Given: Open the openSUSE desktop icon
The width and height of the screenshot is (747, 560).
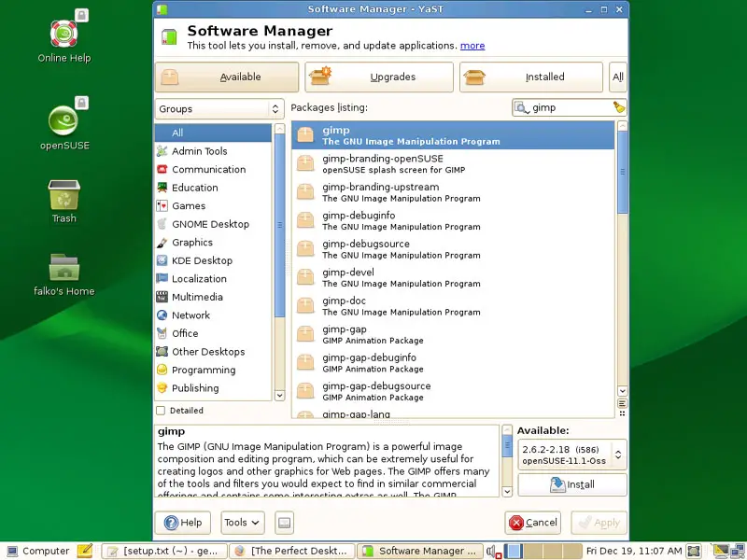Looking at the screenshot, I should pos(63,123).
